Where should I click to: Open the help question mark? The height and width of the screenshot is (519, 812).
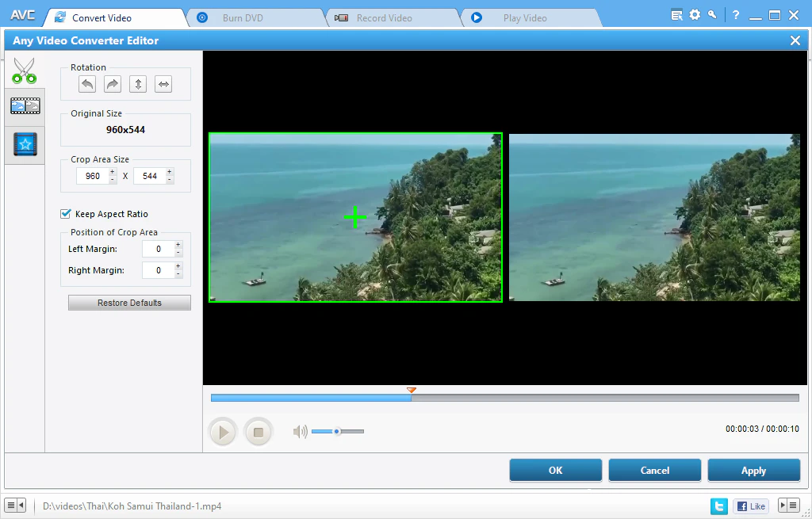point(735,14)
